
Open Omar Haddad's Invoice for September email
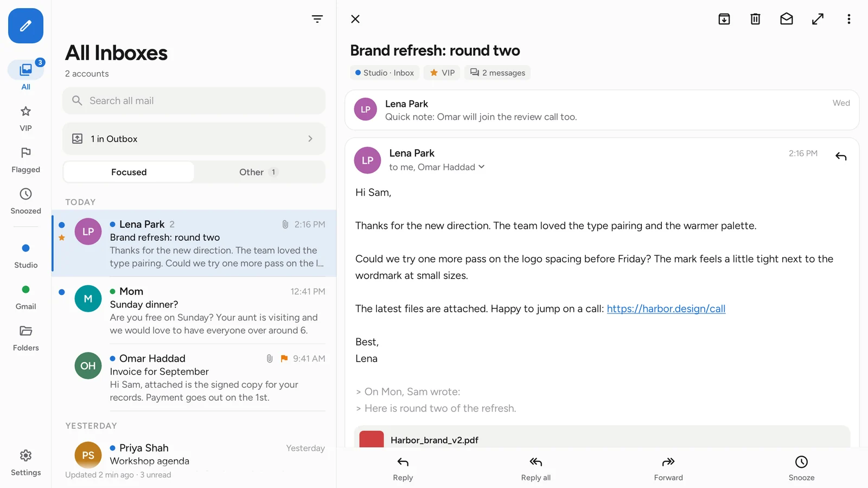[x=194, y=378]
